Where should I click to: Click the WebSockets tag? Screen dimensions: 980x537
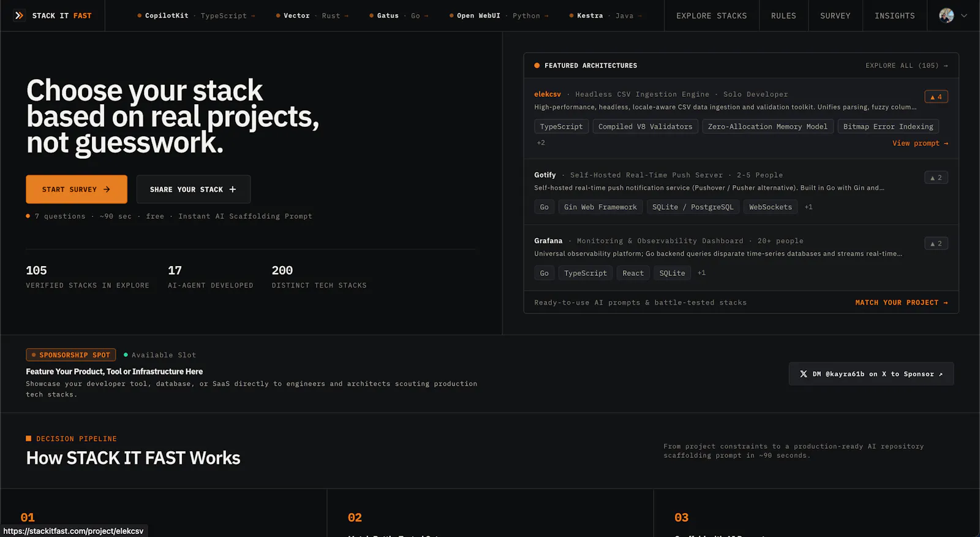(x=771, y=207)
